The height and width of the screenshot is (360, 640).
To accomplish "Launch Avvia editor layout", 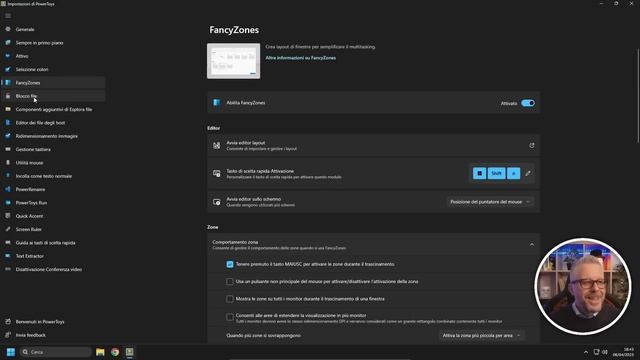I will 373,145.
